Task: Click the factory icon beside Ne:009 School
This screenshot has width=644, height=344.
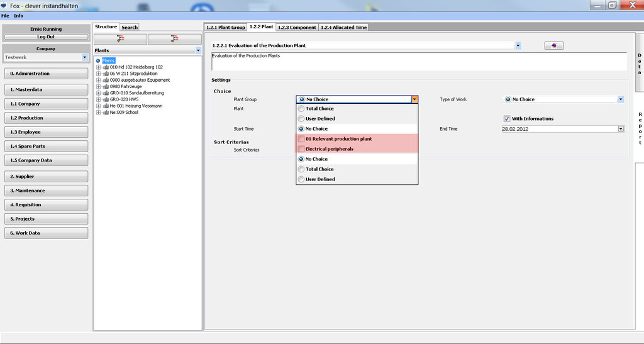Action: click(105, 113)
